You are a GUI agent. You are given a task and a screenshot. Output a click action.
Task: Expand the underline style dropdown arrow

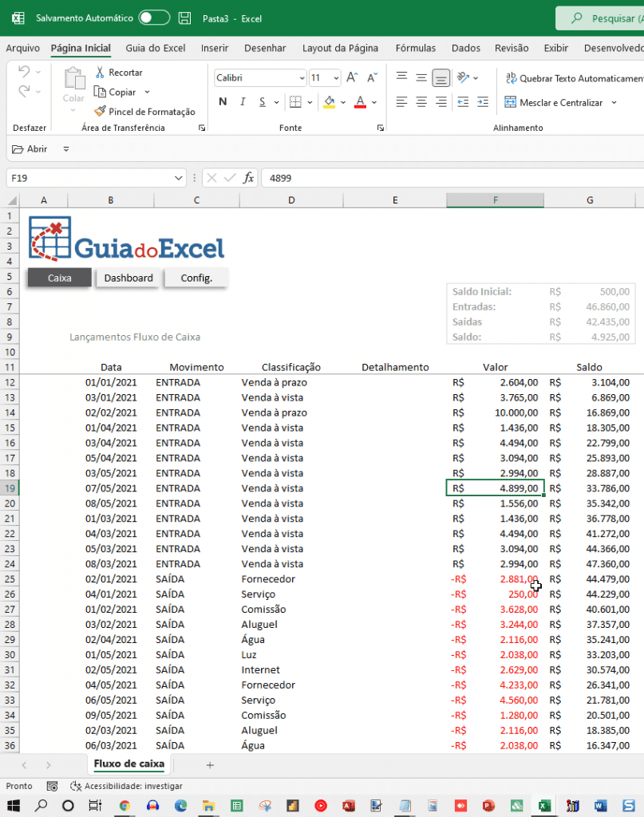point(277,102)
